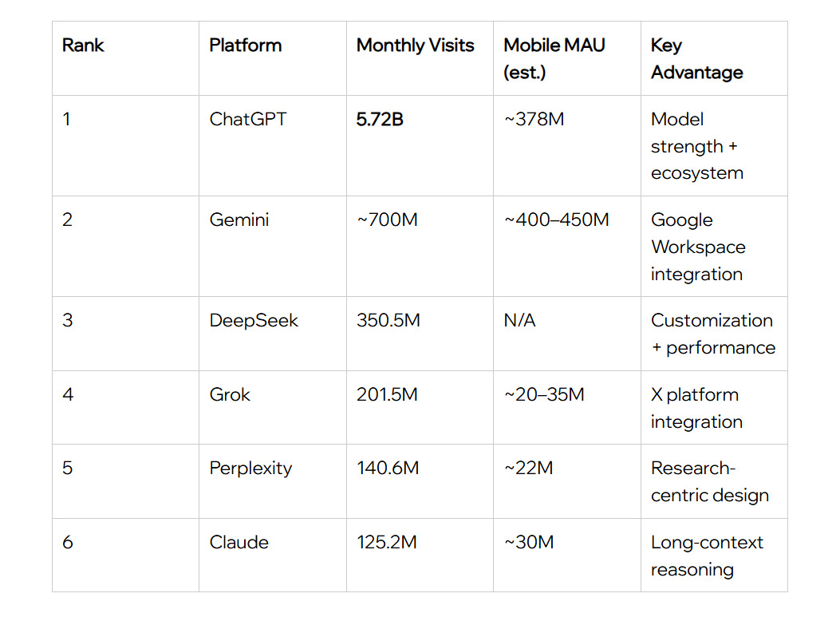Click the bold 5.72B visits value
840x617 pixels.
point(380,119)
